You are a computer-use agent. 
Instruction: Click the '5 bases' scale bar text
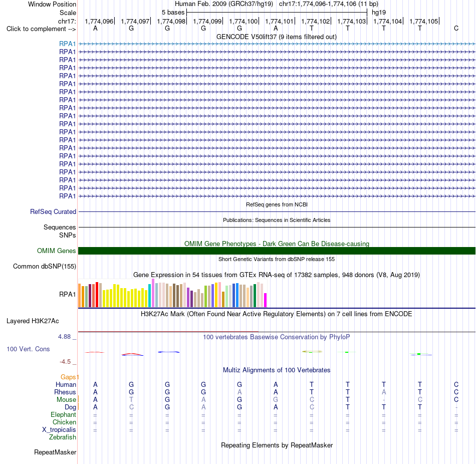tap(173, 13)
